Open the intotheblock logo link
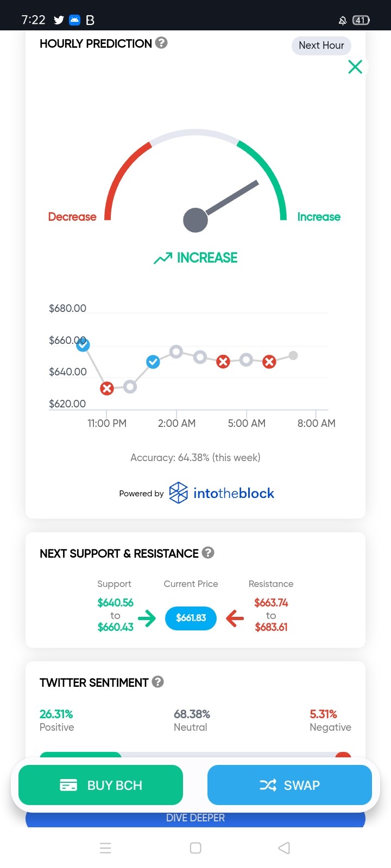The width and height of the screenshot is (391, 868). pyautogui.click(x=222, y=493)
